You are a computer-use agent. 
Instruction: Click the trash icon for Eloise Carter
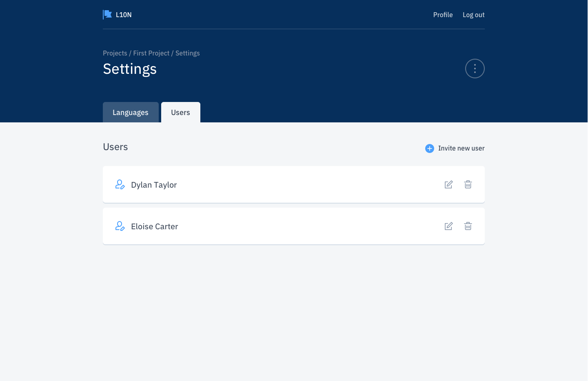coord(468,226)
